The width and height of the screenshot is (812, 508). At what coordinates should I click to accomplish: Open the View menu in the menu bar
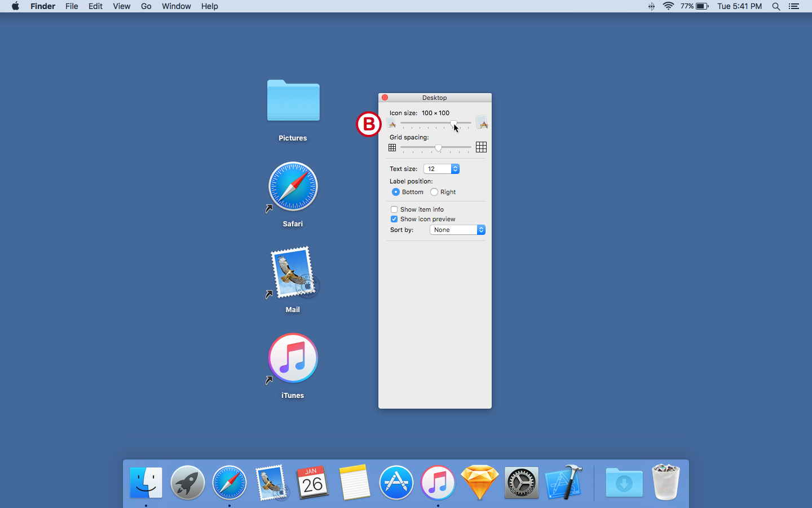click(121, 6)
